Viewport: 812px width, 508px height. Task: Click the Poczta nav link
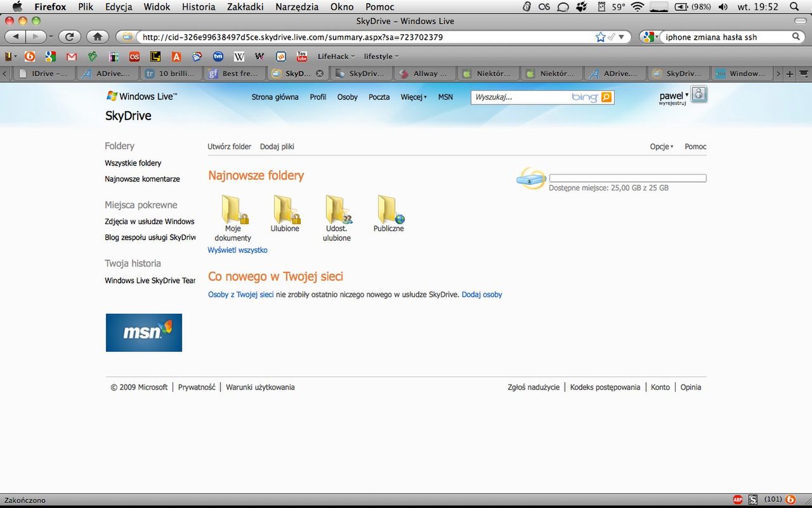[379, 97]
